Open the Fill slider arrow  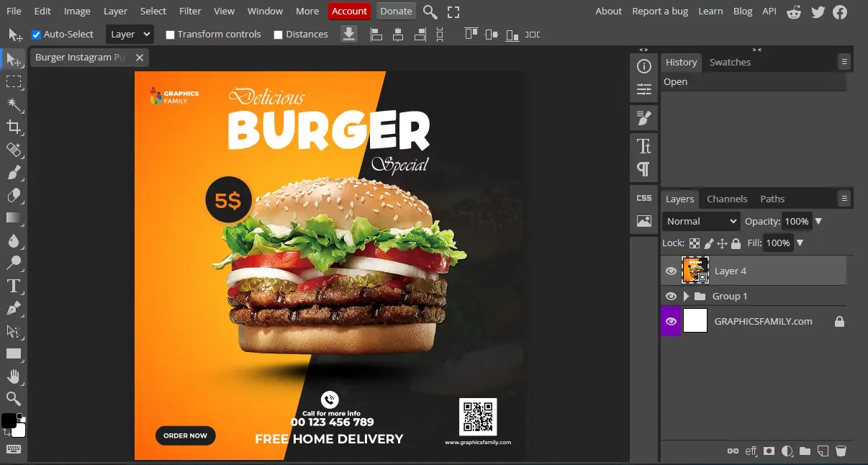[800, 243]
